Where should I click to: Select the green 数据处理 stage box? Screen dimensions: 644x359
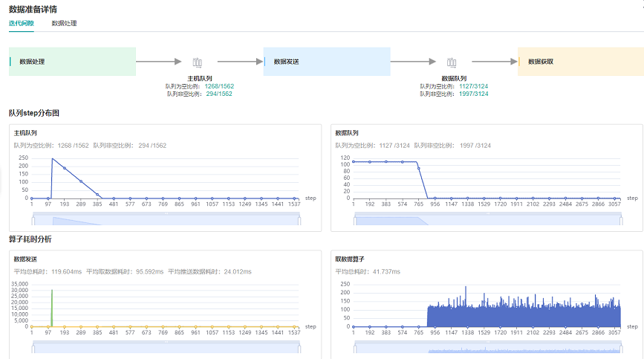point(72,62)
